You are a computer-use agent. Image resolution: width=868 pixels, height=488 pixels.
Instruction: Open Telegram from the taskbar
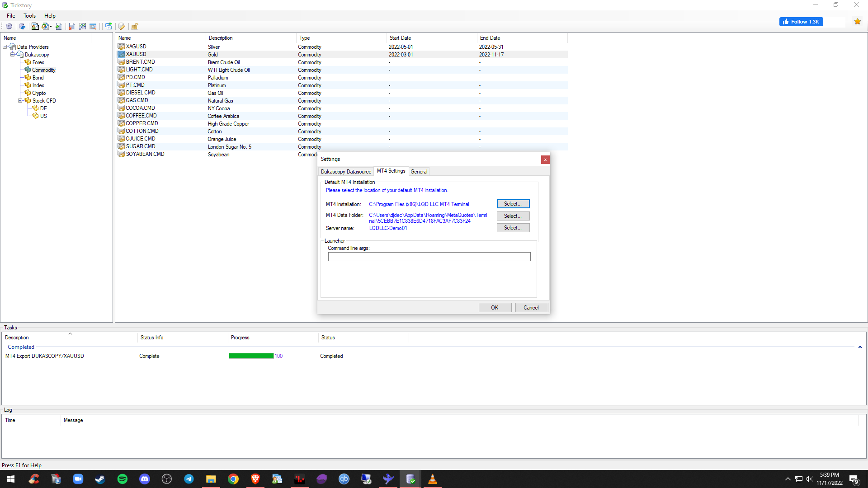(189, 479)
